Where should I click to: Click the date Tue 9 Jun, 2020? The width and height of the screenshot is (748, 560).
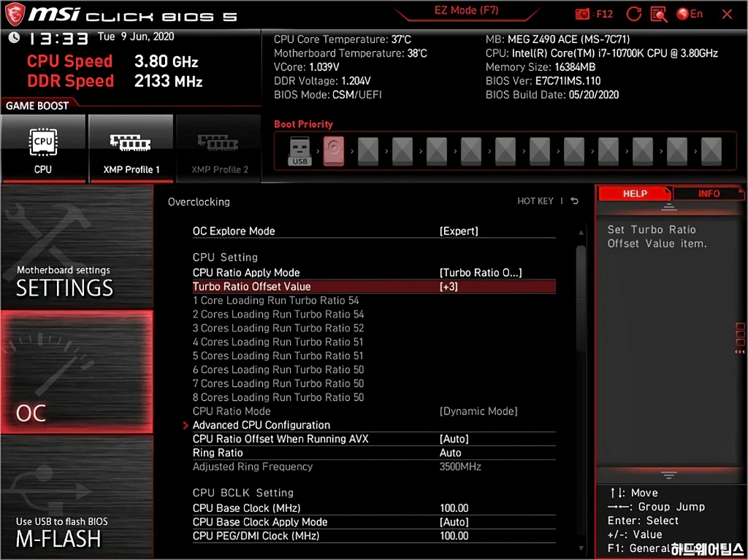coord(136,37)
